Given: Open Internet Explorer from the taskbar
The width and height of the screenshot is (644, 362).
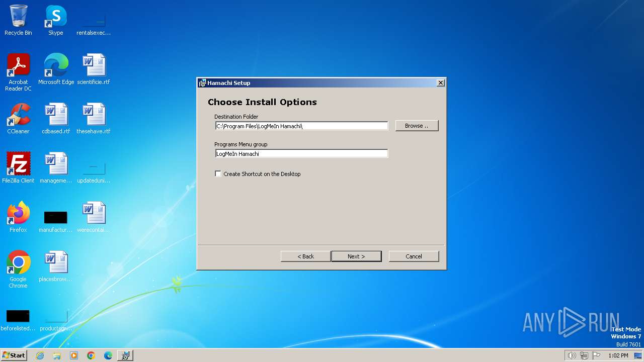Looking at the screenshot, I should coord(40,355).
